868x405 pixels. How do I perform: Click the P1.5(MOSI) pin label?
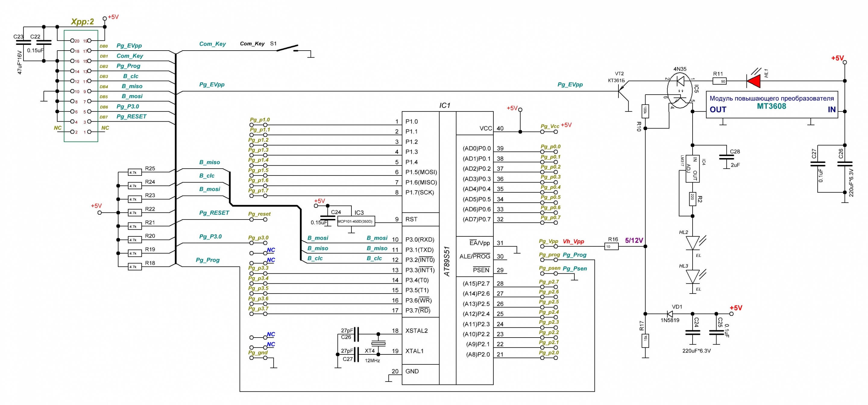[421, 172]
